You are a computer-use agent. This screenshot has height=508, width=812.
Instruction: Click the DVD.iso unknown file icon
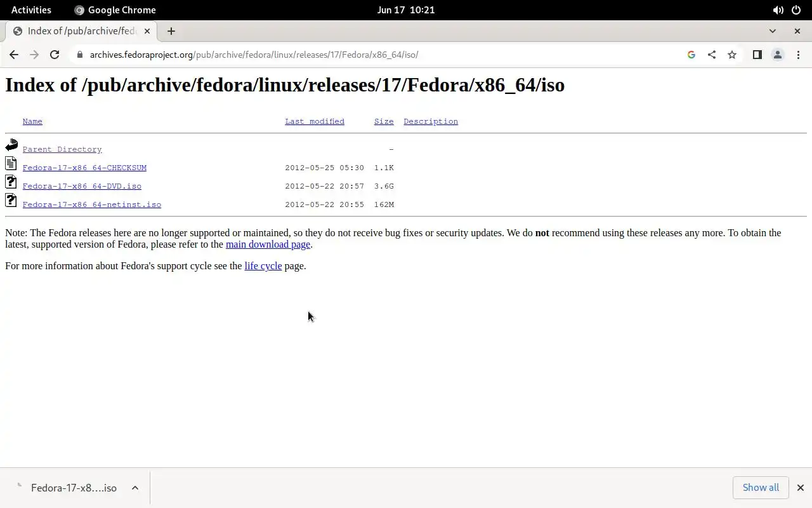click(x=11, y=182)
